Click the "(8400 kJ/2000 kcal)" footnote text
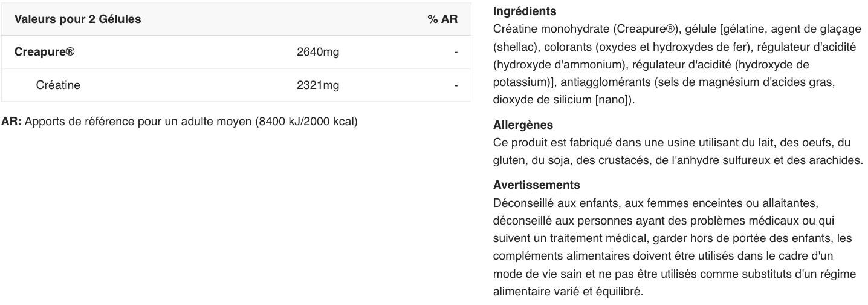The width and height of the screenshot is (868, 305). [x=306, y=122]
